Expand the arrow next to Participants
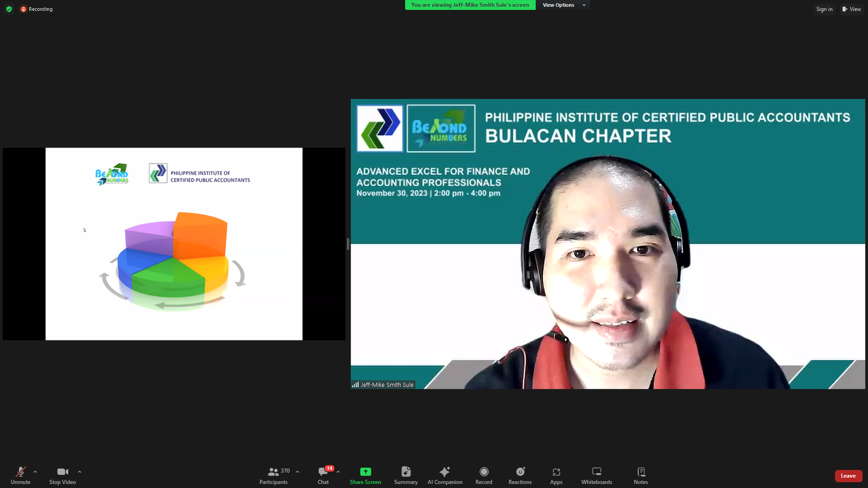This screenshot has width=868, height=488. coord(297,472)
